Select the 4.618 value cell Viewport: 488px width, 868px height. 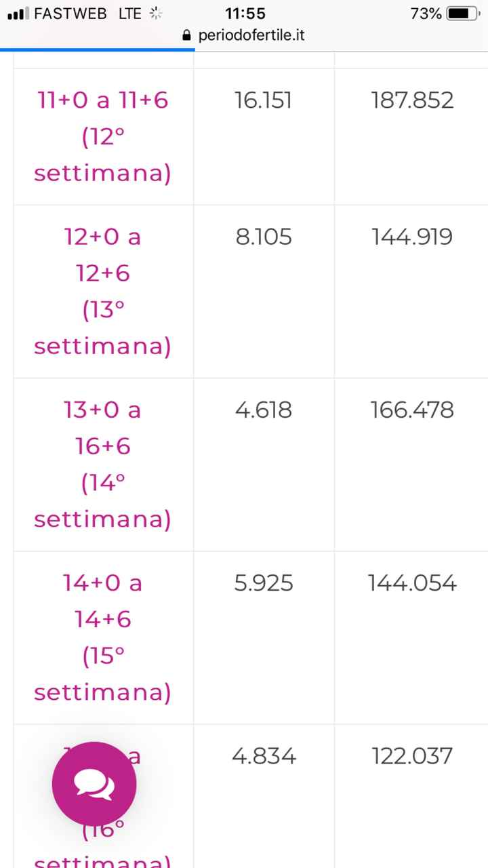[264, 410]
